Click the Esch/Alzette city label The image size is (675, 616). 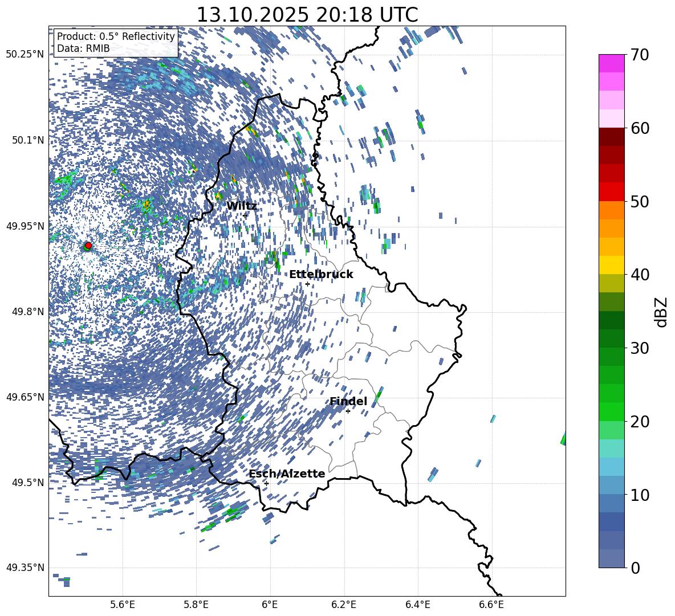click(287, 474)
